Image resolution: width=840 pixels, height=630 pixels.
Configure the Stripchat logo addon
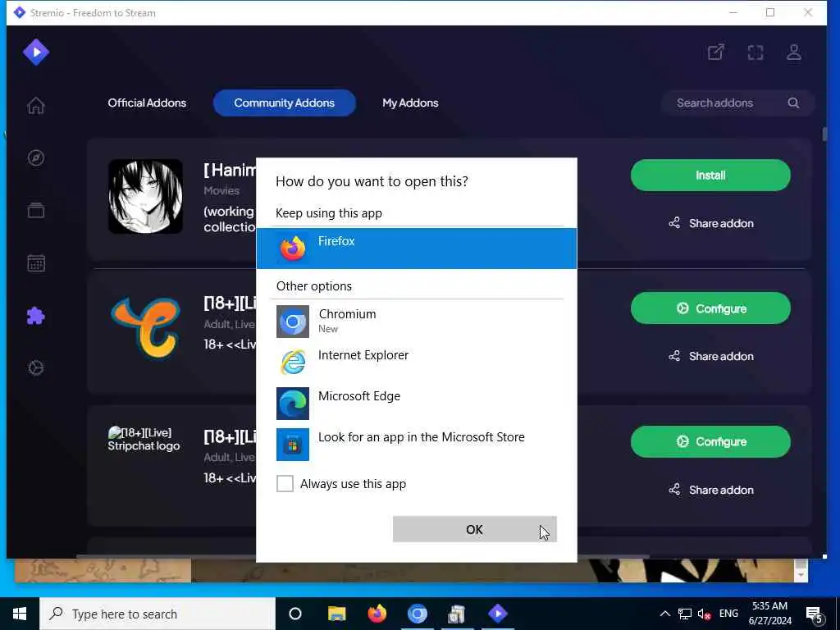[x=710, y=441]
